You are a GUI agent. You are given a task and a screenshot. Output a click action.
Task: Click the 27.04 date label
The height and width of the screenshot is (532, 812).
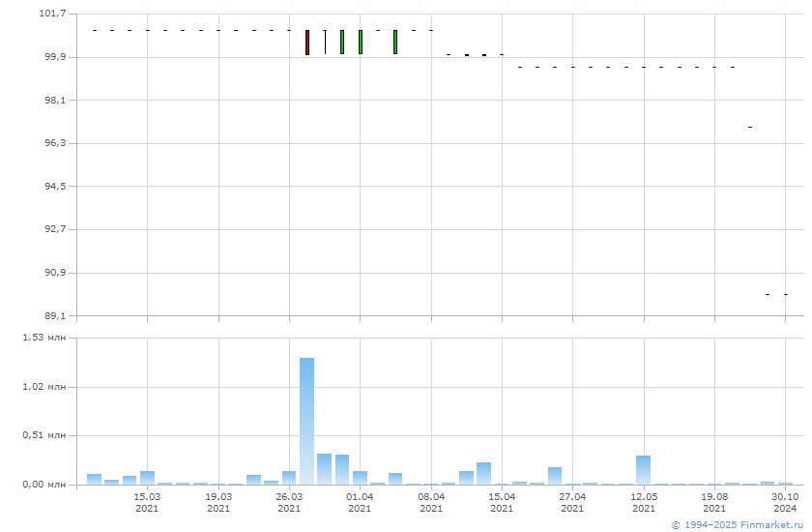(572, 497)
